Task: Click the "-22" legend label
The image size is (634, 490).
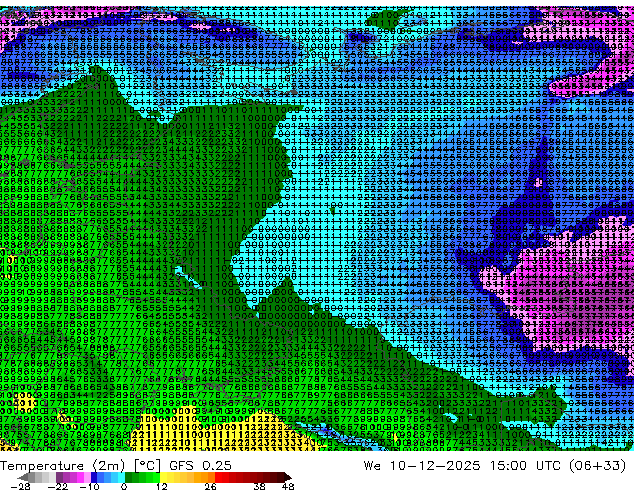Action: pyautogui.click(x=57, y=486)
